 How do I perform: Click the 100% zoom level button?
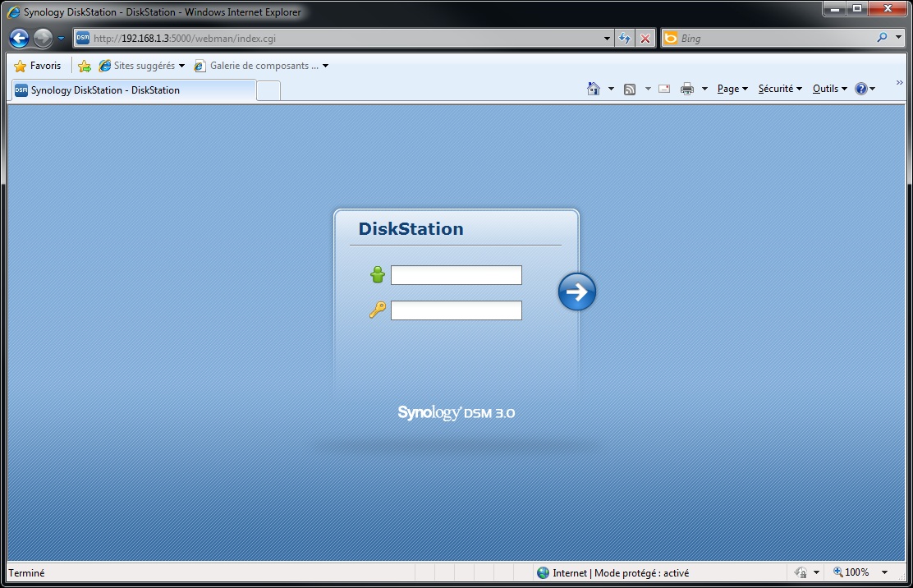[x=851, y=572]
